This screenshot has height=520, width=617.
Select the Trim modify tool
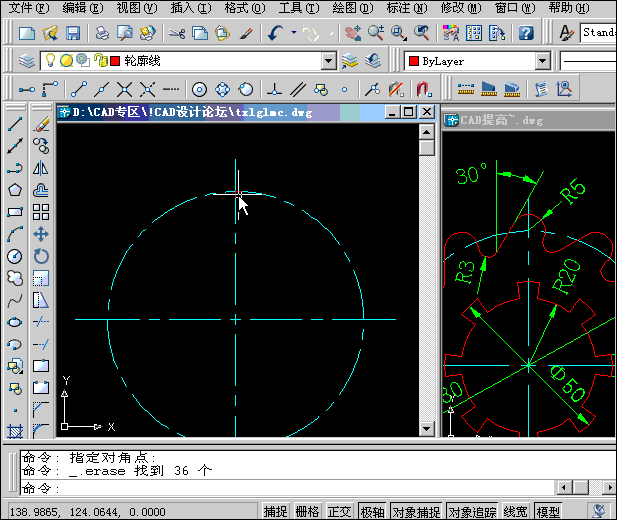coord(41,322)
